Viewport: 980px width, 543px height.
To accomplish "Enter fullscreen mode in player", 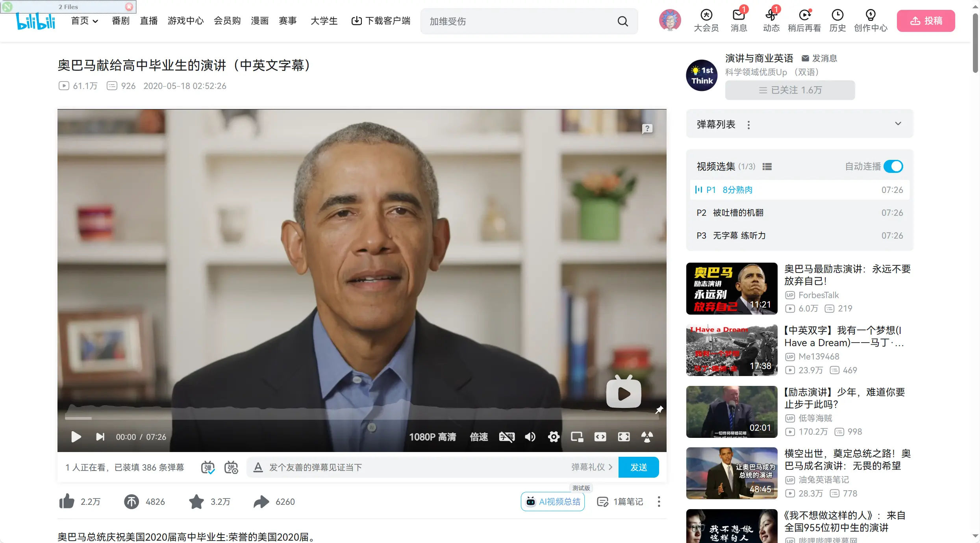I will (x=624, y=437).
